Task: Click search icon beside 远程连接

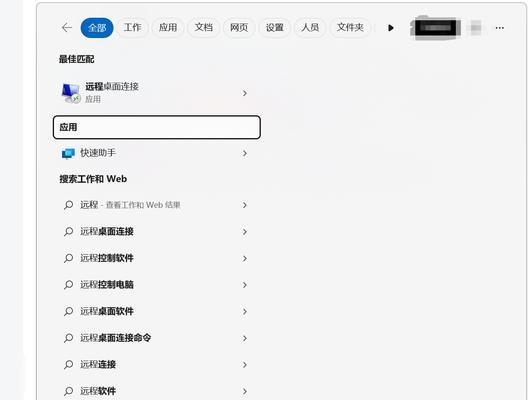Action: (x=68, y=365)
